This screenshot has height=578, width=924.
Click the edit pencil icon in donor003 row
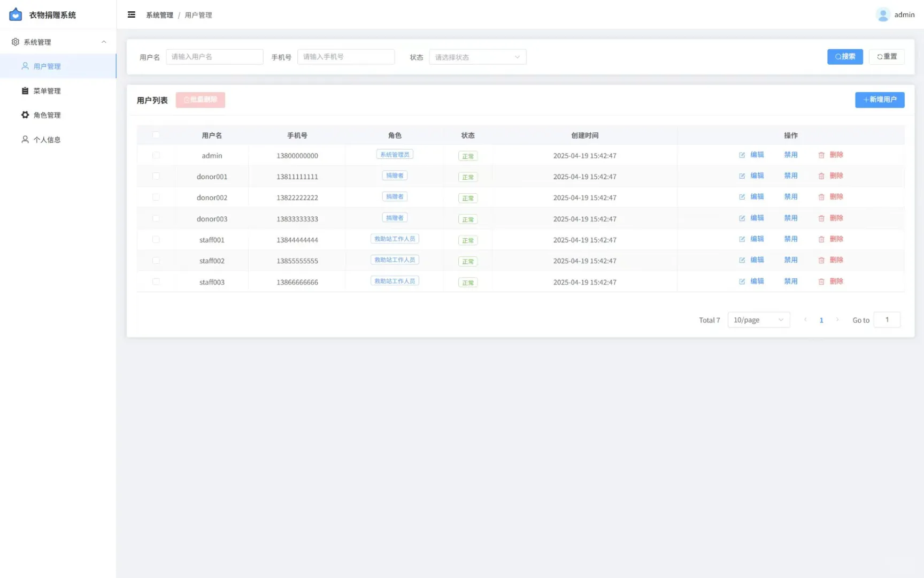[742, 218]
